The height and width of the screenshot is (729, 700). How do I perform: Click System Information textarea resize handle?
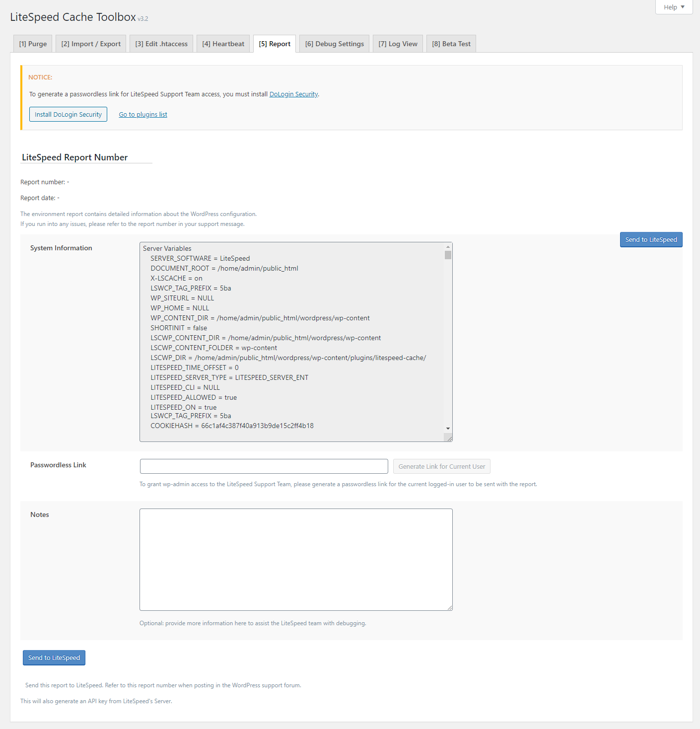[x=449, y=437]
